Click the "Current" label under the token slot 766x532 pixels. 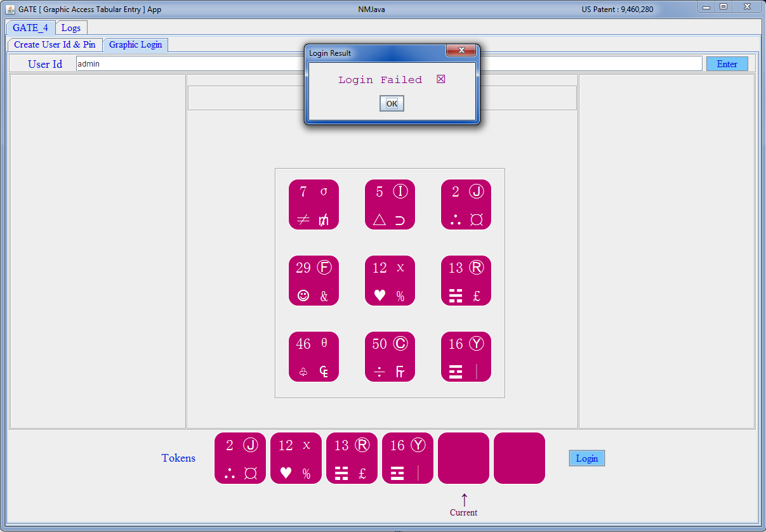click(463, 512)
